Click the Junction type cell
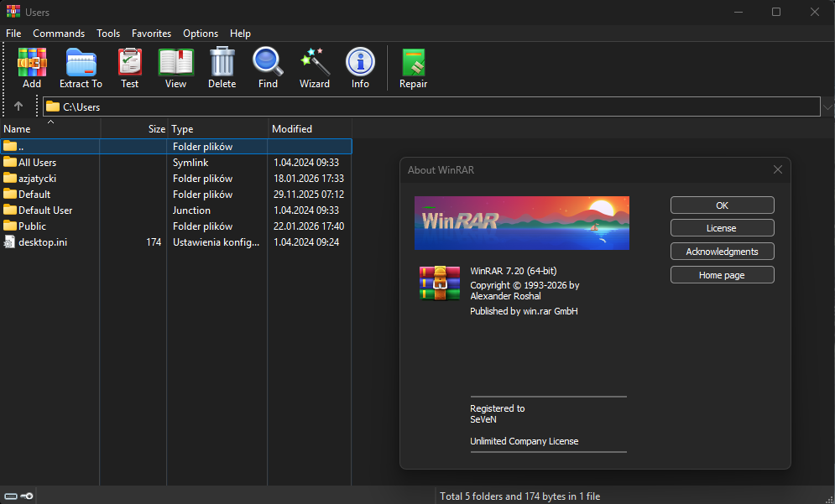Viewport: 835px width, 504px height. click(x=191, y=210)
